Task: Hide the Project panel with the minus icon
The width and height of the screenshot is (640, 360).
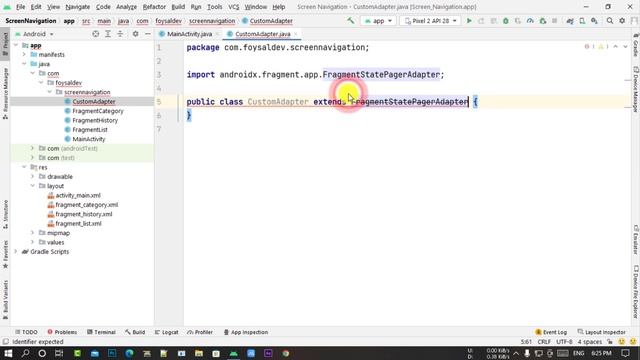Action: [148, 34]
